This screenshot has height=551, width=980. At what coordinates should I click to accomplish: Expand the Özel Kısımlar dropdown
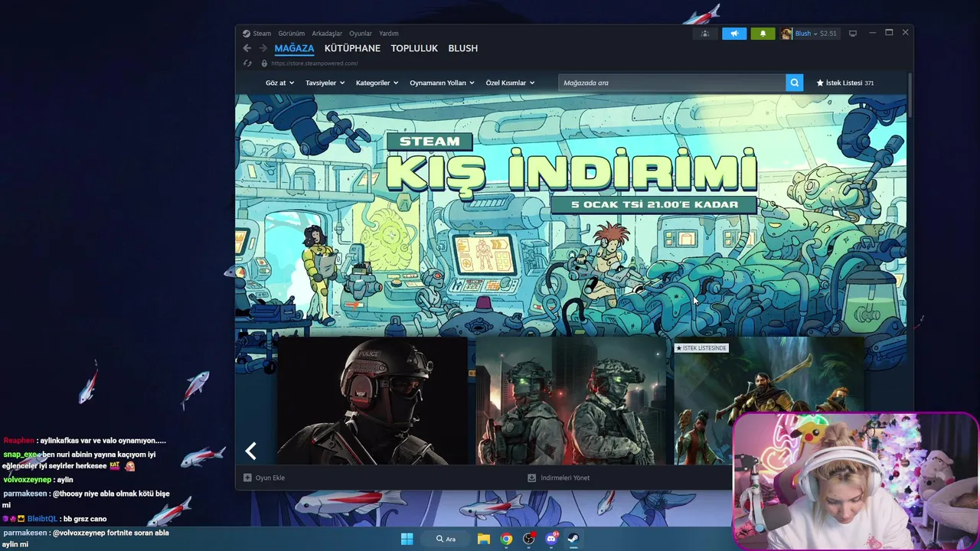coord(510,83)
